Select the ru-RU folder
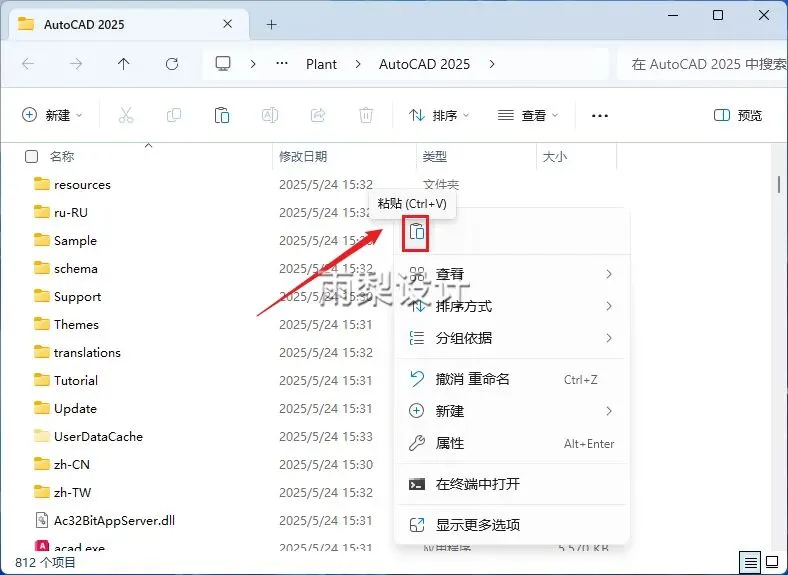 click(70, 212)
